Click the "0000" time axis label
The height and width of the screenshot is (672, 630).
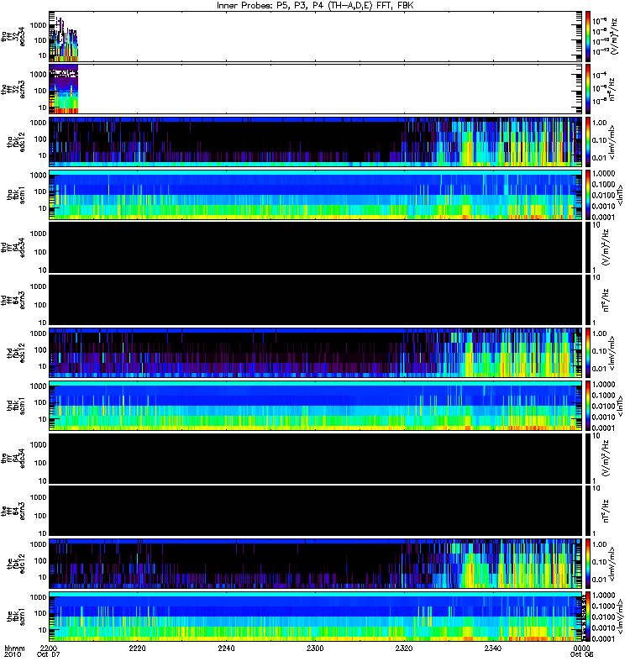[x=581, y=648]
